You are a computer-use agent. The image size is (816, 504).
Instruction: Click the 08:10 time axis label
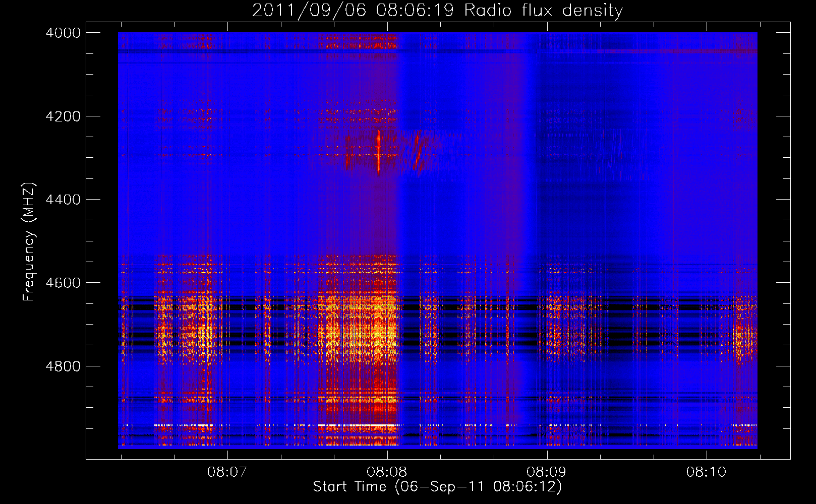click(x=707, y=472)
